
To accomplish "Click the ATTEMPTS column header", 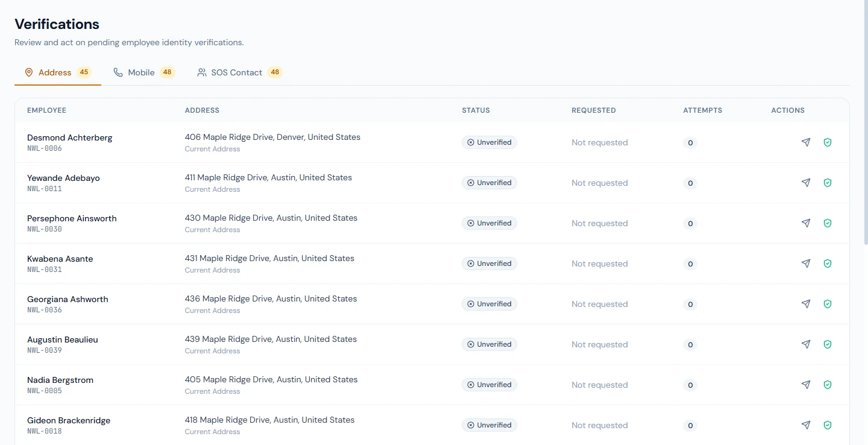I will pos(702,110).
